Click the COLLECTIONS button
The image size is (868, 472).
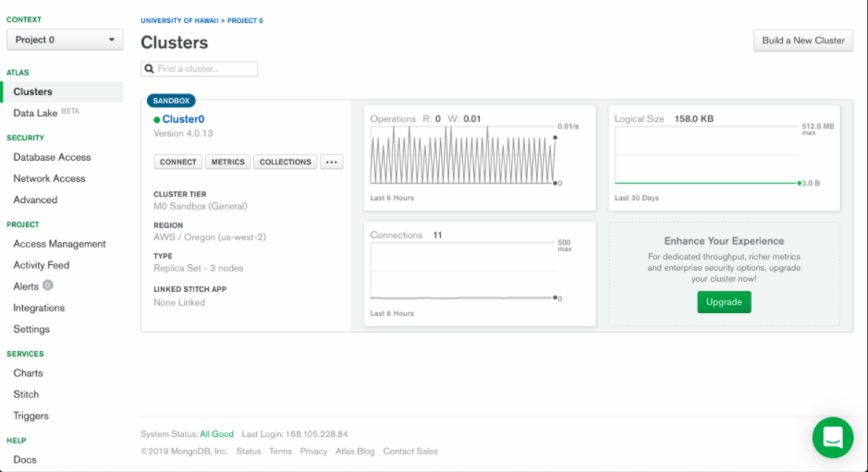pyautogui.click(x=285, y=163)
